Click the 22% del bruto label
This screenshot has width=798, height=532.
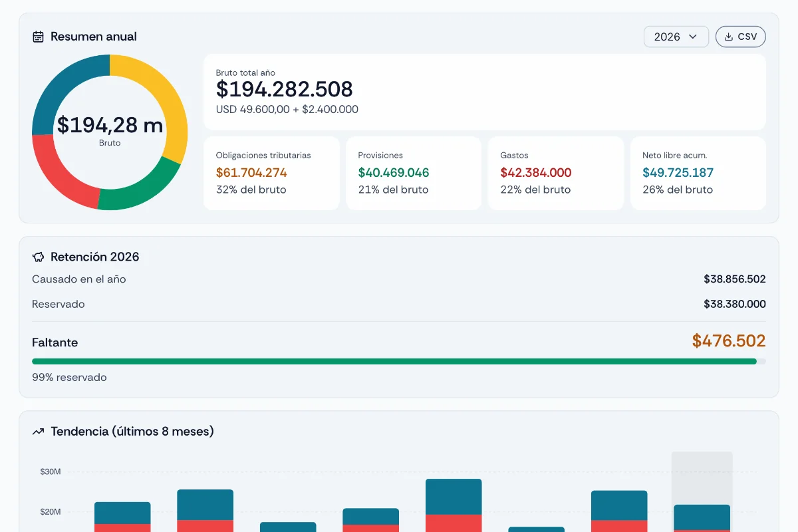point(536,190)
